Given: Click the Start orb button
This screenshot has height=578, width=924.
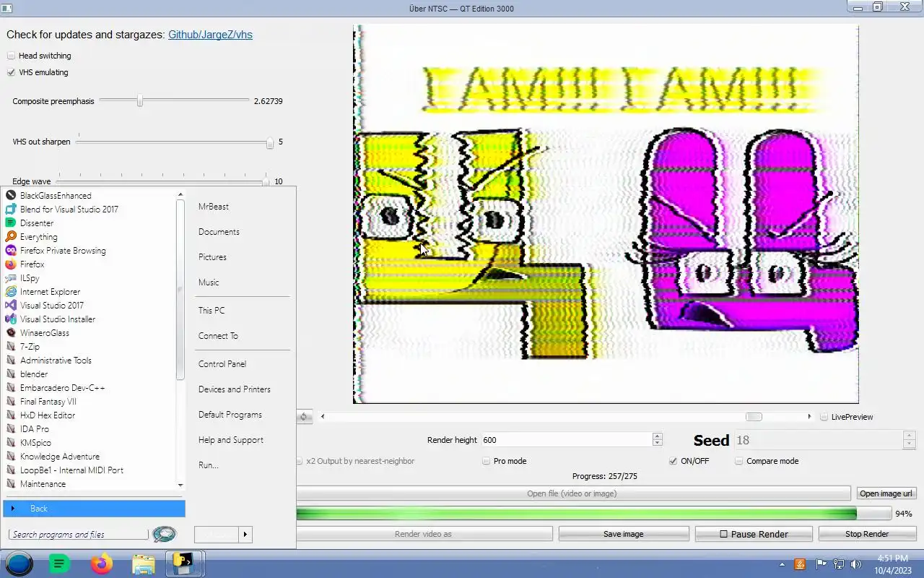Looking at the screenshot, I should pos(19,564).
